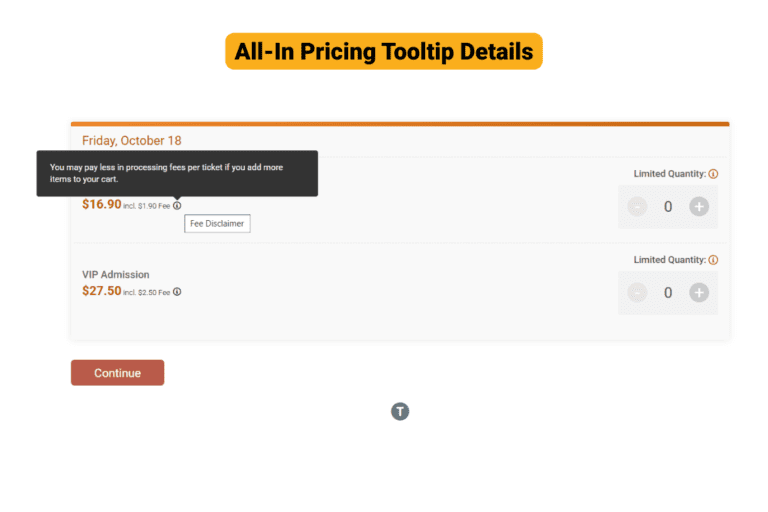This screenshot has width=768, height=512.
Task: Decrease quantity for the $16.90 ticket
Action: point(637,207)
